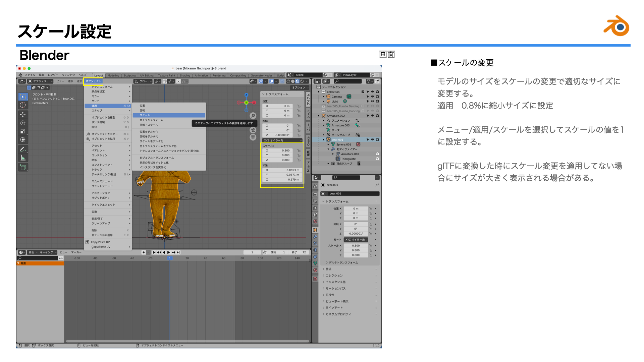Screen dimensions: 644x362
Task: Click the auto keying record button
Action: point(144,252)
